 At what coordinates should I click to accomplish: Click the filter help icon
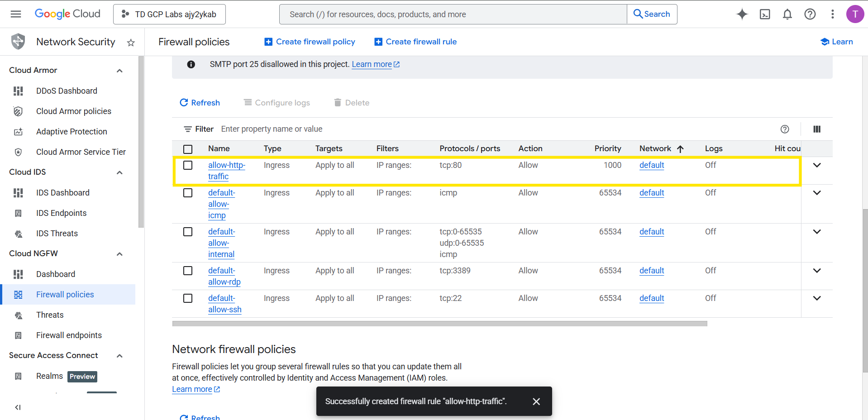point(784,129)
